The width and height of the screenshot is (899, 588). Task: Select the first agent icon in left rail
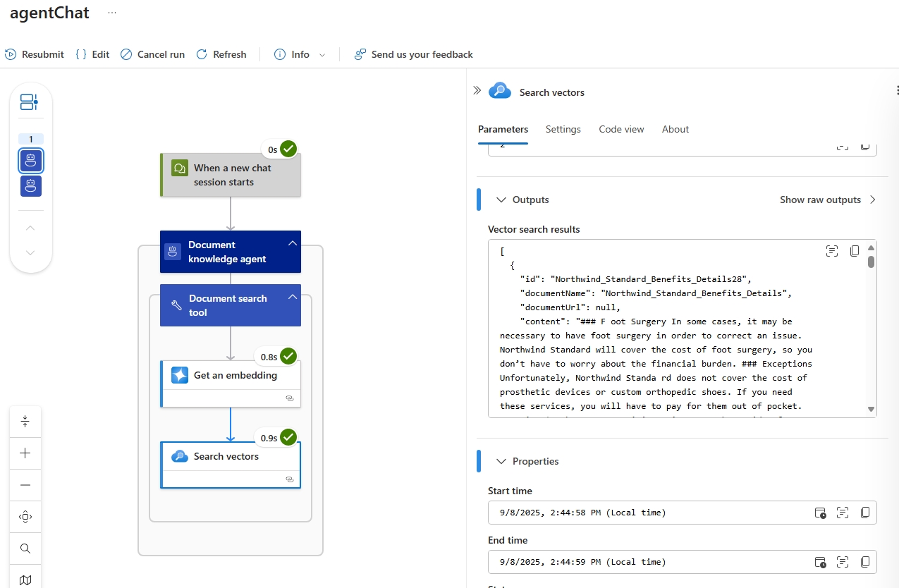point(30,161)
